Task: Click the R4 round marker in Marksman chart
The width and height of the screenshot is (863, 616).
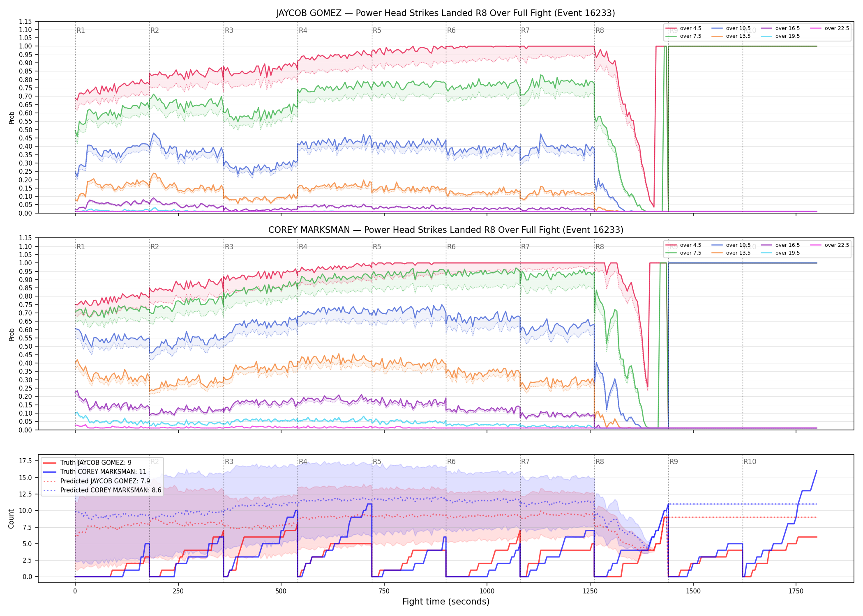Action: [x=303, y=247]
